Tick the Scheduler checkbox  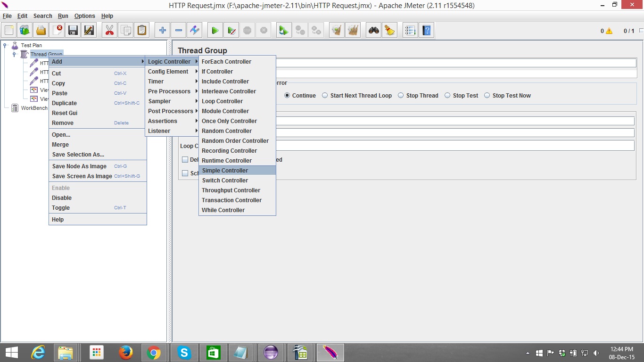(185, 173)
